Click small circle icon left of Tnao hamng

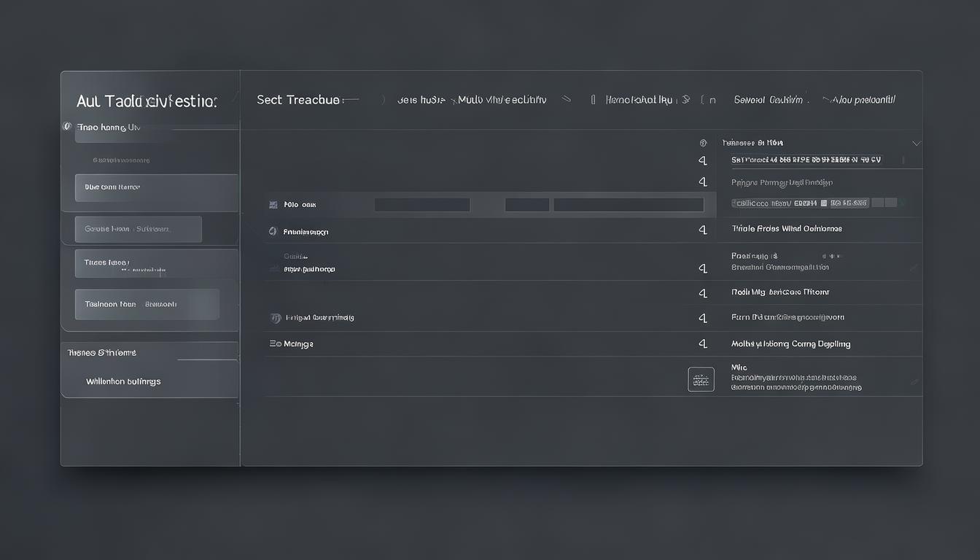tap(67, 127)
